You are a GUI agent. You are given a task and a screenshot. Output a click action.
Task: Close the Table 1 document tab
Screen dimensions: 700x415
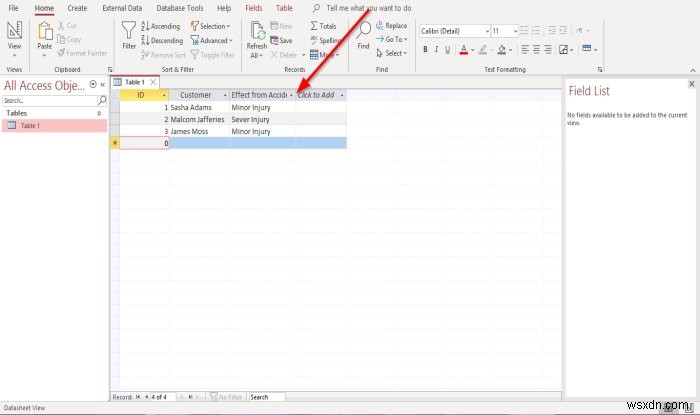coord(153,82)
